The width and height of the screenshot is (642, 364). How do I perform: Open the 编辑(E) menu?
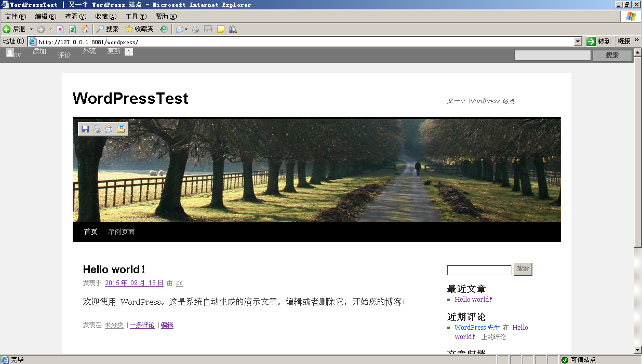click(x=46, y=17)
